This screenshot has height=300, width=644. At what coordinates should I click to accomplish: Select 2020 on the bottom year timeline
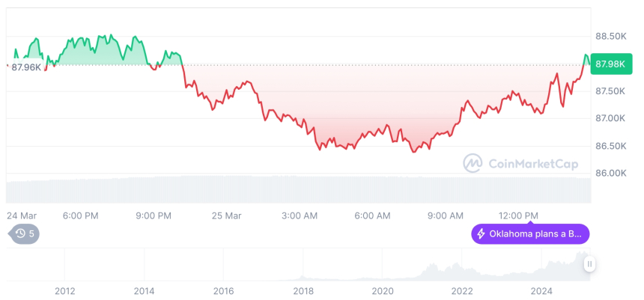pyautogui.click(x=382, y=291)
